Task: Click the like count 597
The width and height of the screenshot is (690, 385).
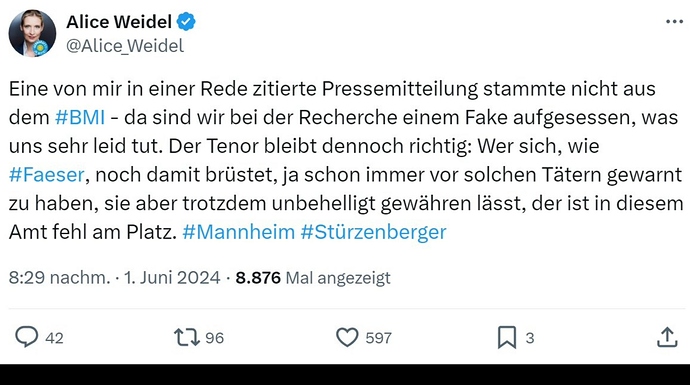Action: click(x=378, y=338)
